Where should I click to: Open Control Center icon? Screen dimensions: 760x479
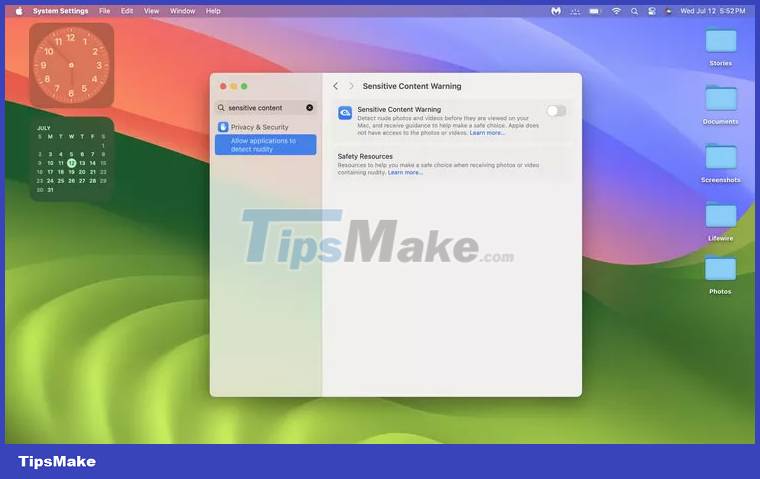652,11
